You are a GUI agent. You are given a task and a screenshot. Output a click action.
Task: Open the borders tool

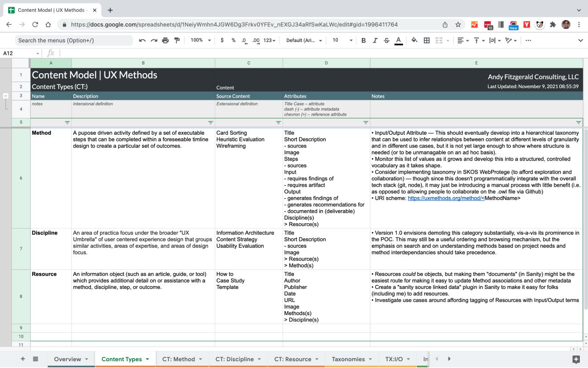(x=427, y=40)
